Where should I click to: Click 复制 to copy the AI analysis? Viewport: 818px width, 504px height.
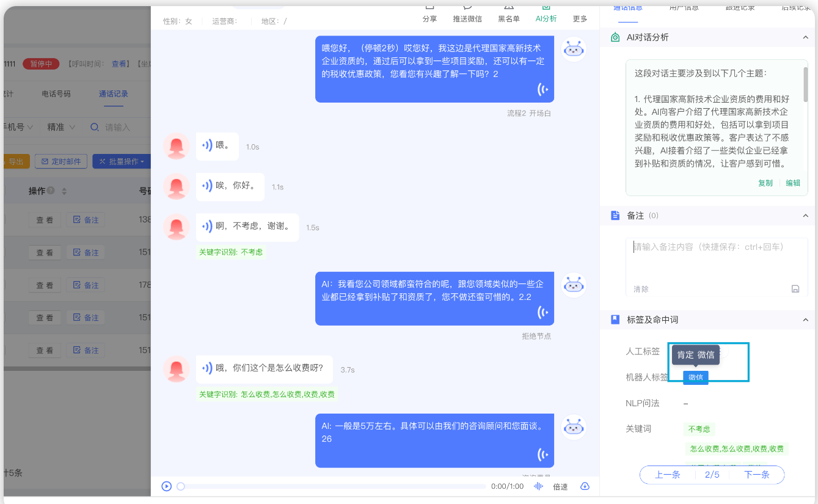[x=765, y=183]
